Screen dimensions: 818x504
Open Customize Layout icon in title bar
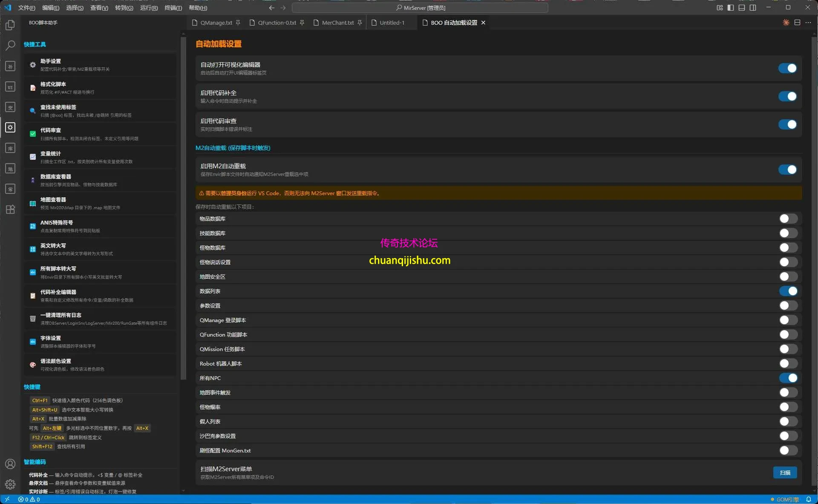coord(720,8)
